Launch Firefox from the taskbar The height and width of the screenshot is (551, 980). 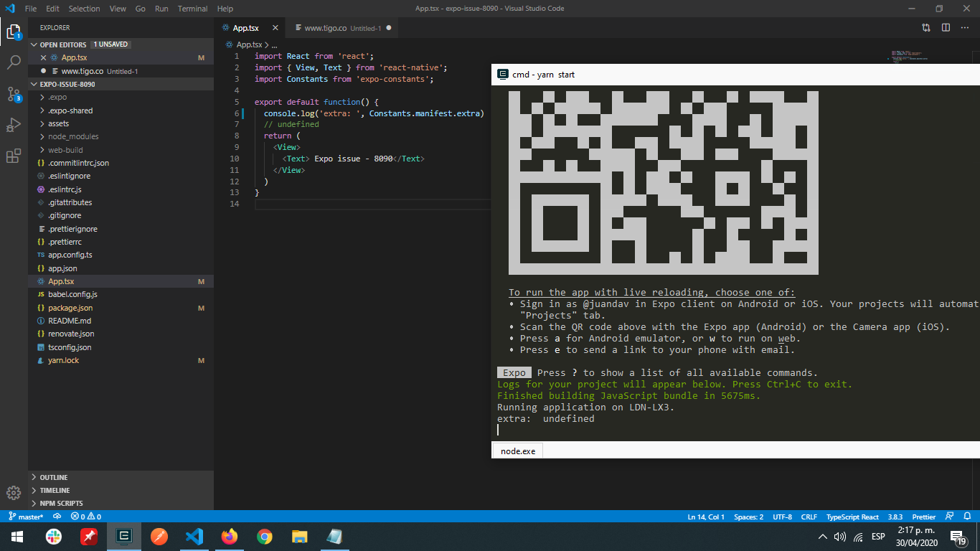point(229,536)
